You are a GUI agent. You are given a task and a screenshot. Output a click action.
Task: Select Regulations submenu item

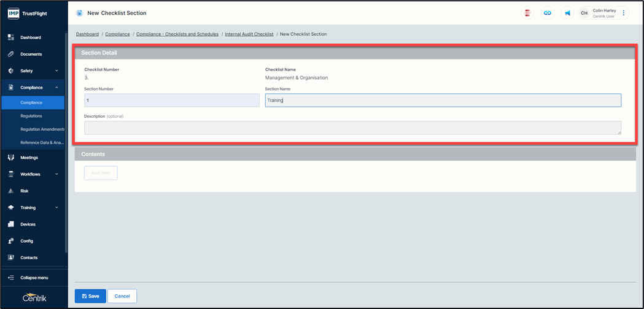tap(31, 116)
